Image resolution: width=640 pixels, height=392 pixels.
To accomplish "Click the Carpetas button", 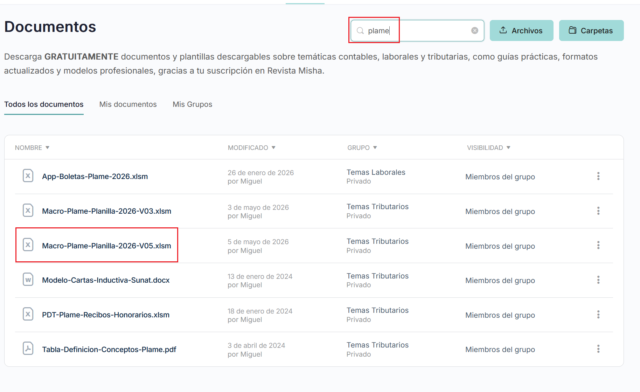I will (591, 31).
